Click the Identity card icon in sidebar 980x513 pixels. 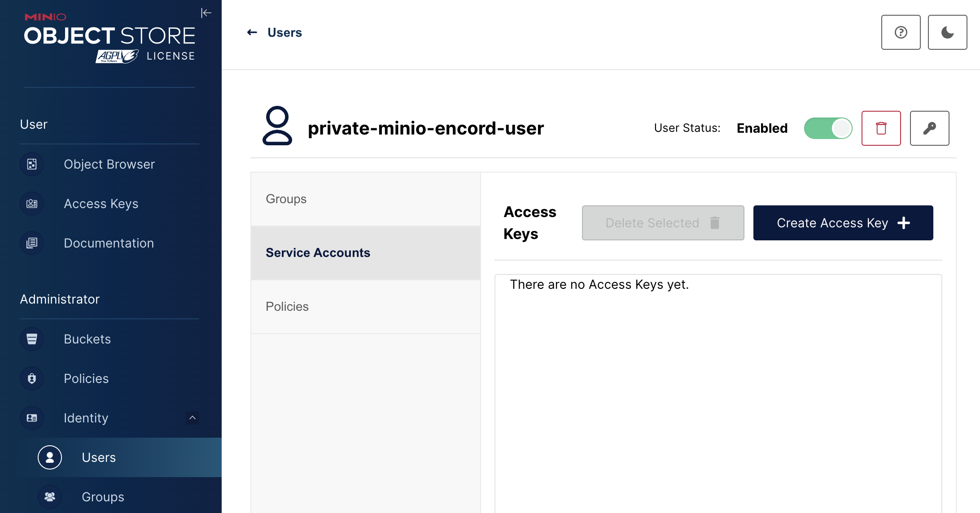tap(32, 418)
